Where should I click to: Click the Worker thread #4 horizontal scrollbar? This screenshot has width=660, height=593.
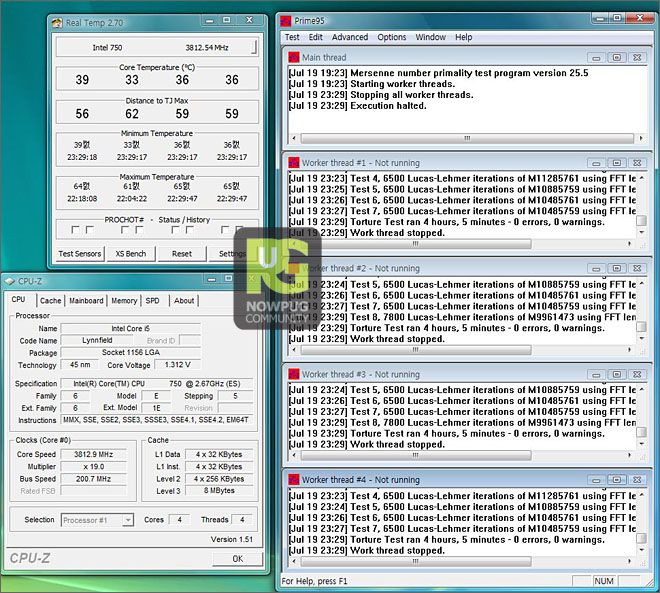coord(462,561)
